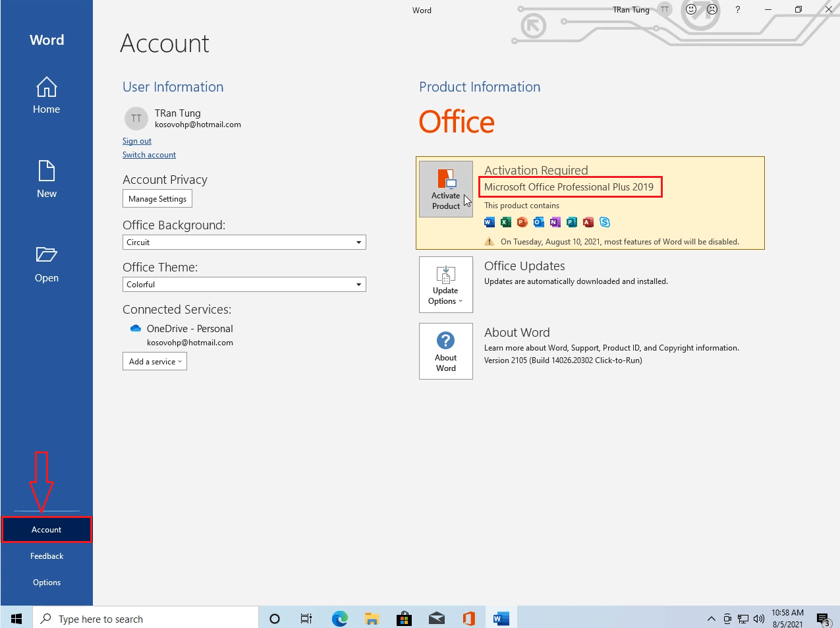This screenshot has width=840, height=628.
Task: Click the smiley face feedback icon
Action: click(x=691, y=9)
